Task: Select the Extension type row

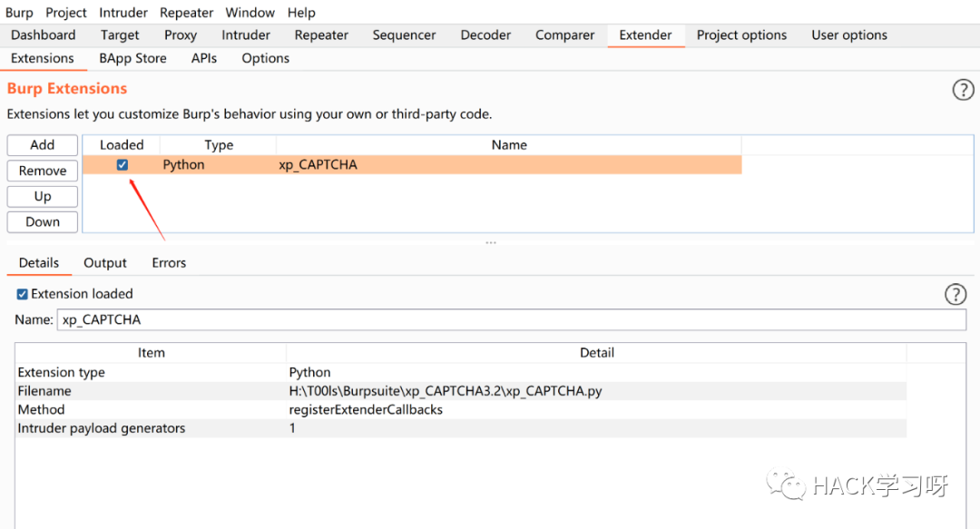Action: point(461,372)
